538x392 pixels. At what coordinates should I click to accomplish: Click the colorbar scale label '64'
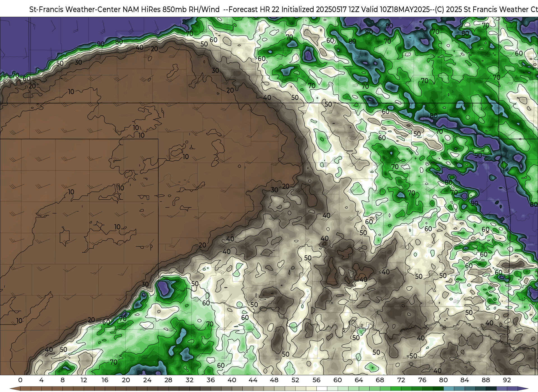pyautogui.click(x=359, y=380)
